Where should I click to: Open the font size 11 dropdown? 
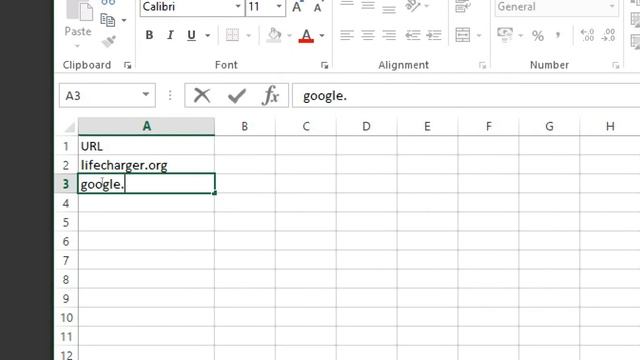pyautogui.click(x=279, y=7)
